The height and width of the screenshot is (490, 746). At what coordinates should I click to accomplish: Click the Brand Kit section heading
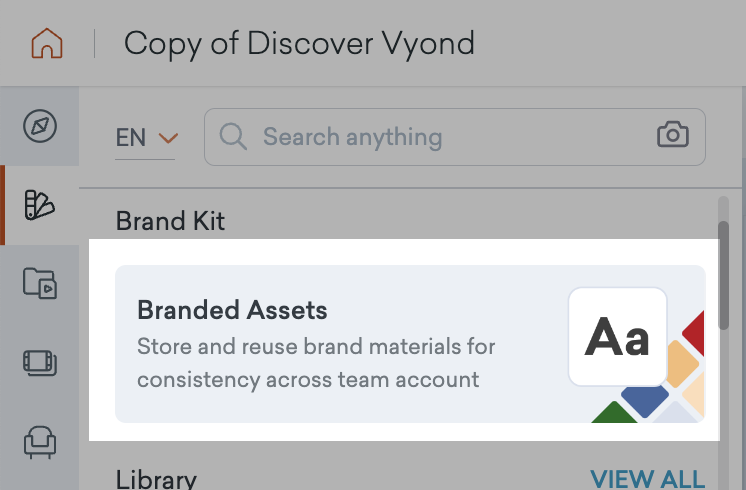click(170, 221)
